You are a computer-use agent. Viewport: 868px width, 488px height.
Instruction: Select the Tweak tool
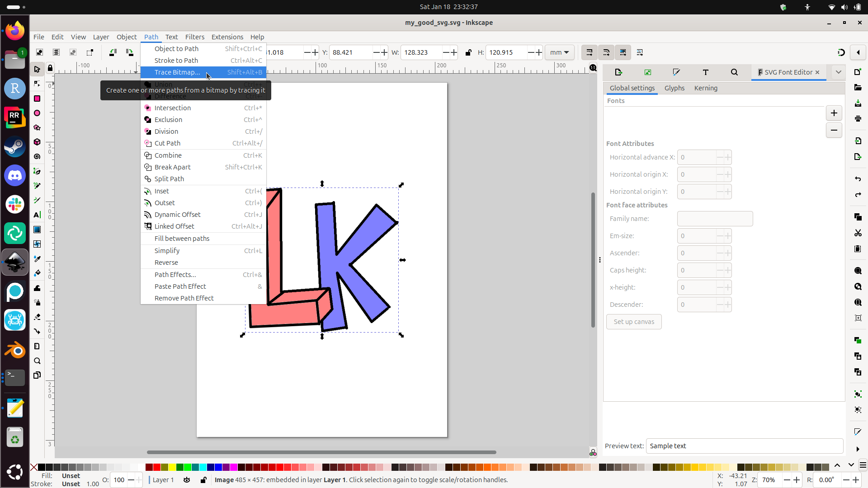(37, 288)
